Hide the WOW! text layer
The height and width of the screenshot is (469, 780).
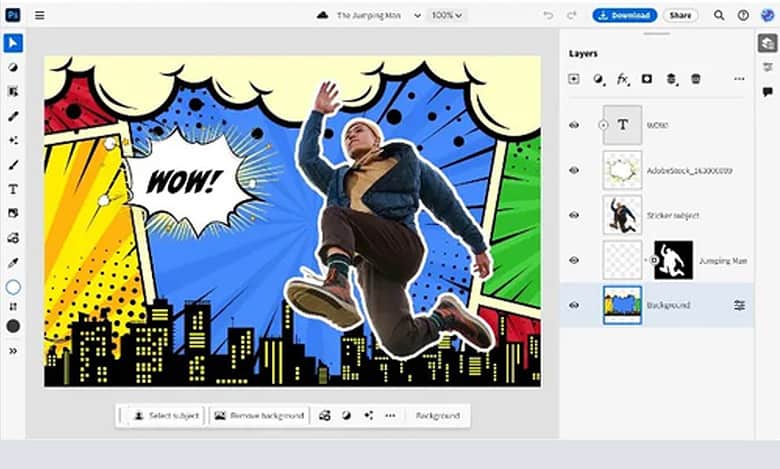tap(574, 125)
